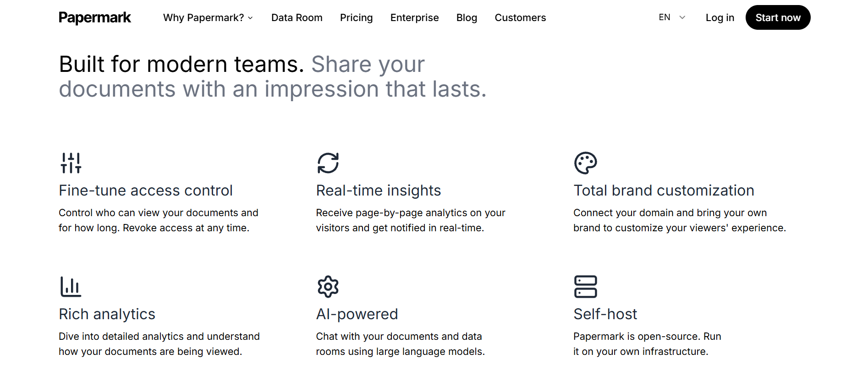The width and height of the screenshot is (868, 381).
Task: Open the EN language selector
Action: click(x=672, y=17)
